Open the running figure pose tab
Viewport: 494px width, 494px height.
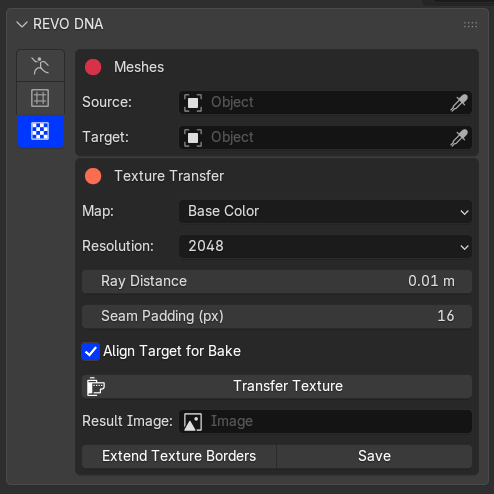pos(40,66)
